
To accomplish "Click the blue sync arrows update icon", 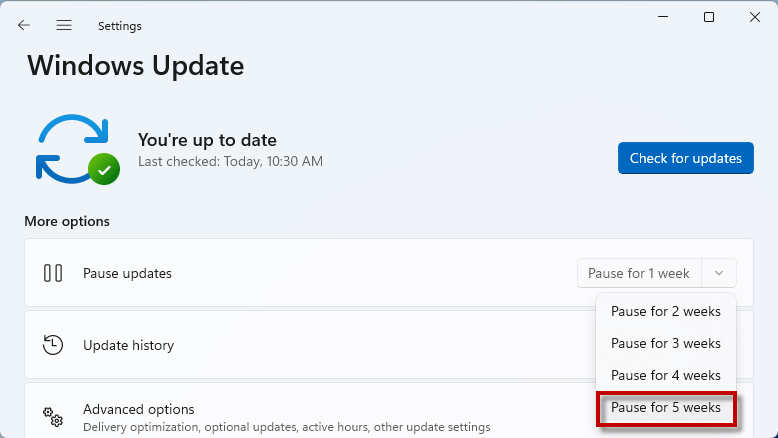I will (73, 148).
